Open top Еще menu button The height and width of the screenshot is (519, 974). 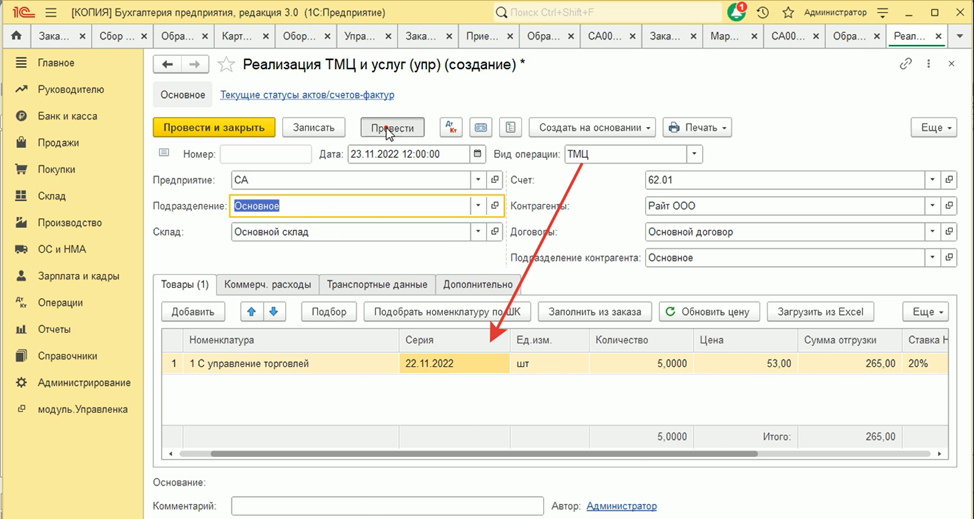pos(934,127)
